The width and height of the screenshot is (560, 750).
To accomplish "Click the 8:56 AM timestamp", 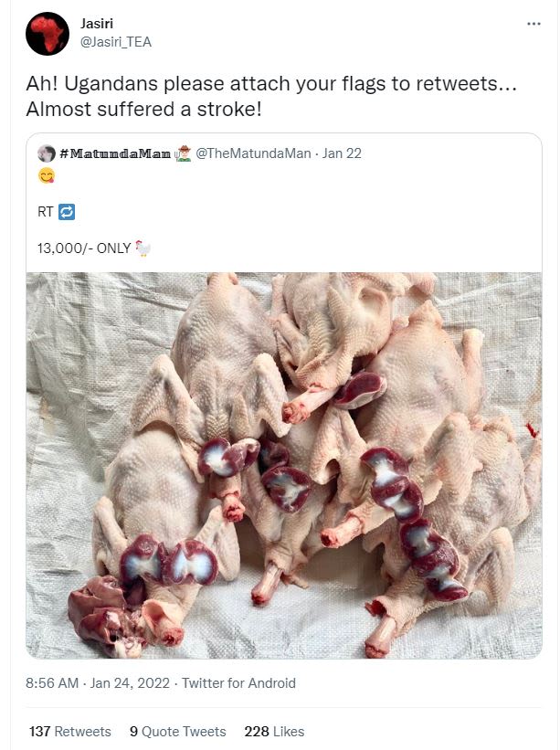I will [x=52, y=683].
